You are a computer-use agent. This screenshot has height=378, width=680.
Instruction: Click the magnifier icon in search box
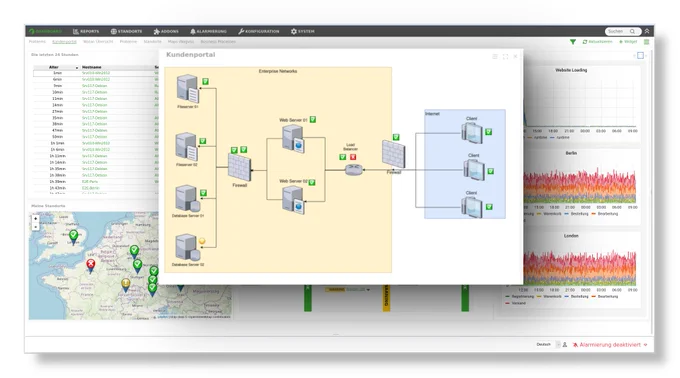pyautogui.click(x=633, y=31)
